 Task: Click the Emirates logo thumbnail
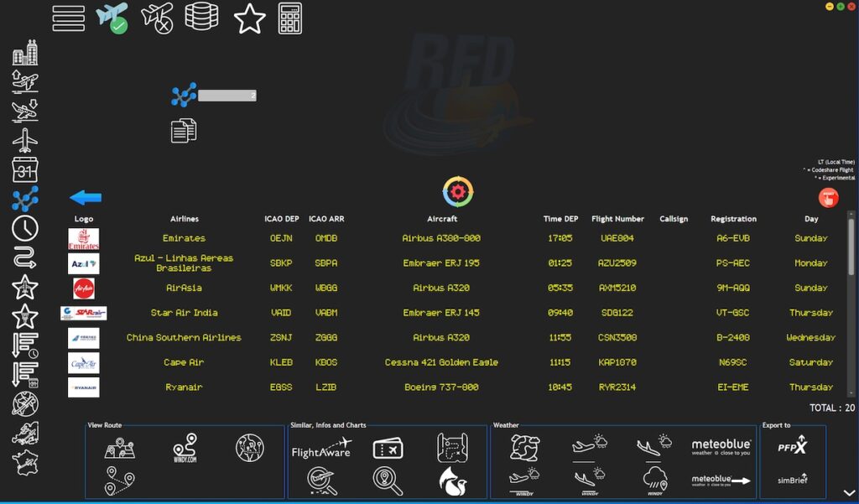(x=83, y=239)
